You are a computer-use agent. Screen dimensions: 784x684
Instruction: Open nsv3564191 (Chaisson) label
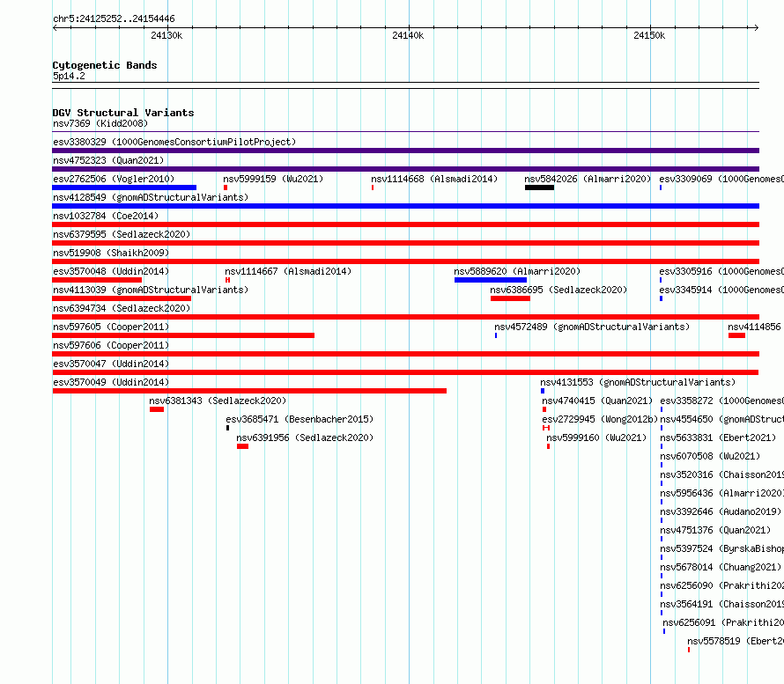721,604
